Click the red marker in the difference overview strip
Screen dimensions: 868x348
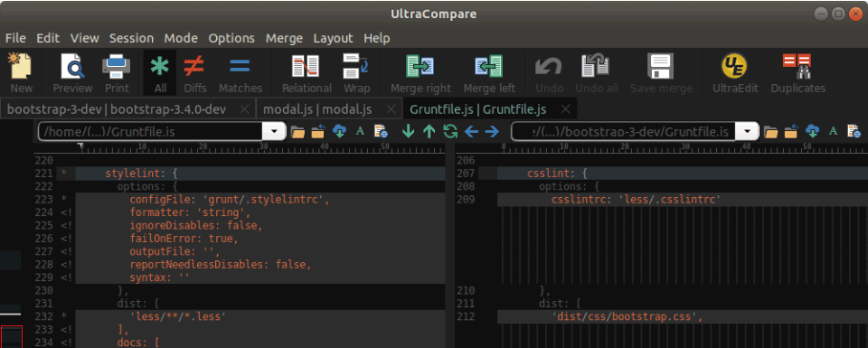click(12, 337)
